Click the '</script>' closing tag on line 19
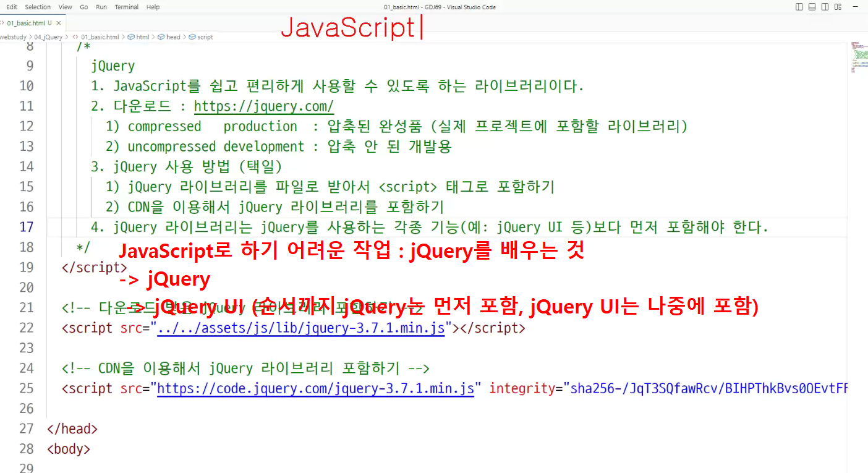The width and height of the screenshot is (868, 473). (95, 267)
